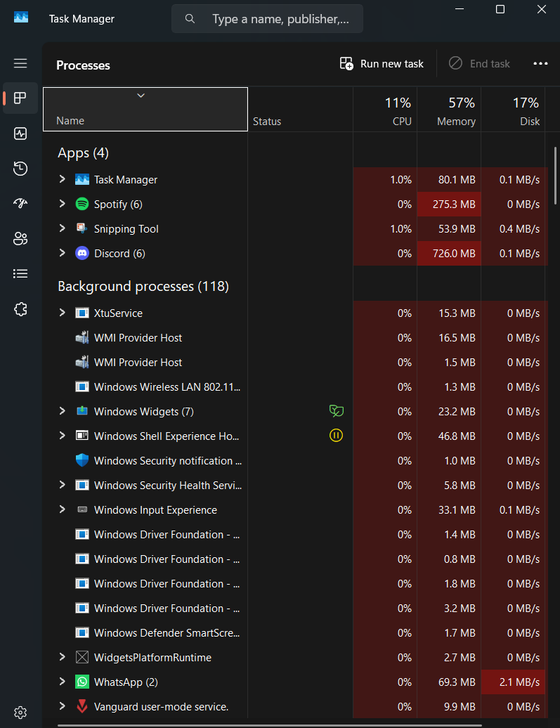
Task: Select Windows Wireless LAN 802.11 row
Action: coord(295,386)
